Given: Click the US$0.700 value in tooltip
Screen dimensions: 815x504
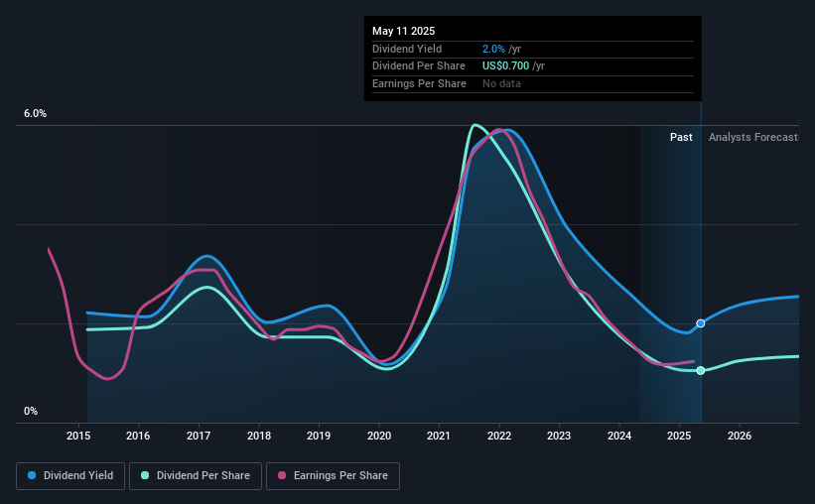Looking at the screenshot, I should pos(505,66).
